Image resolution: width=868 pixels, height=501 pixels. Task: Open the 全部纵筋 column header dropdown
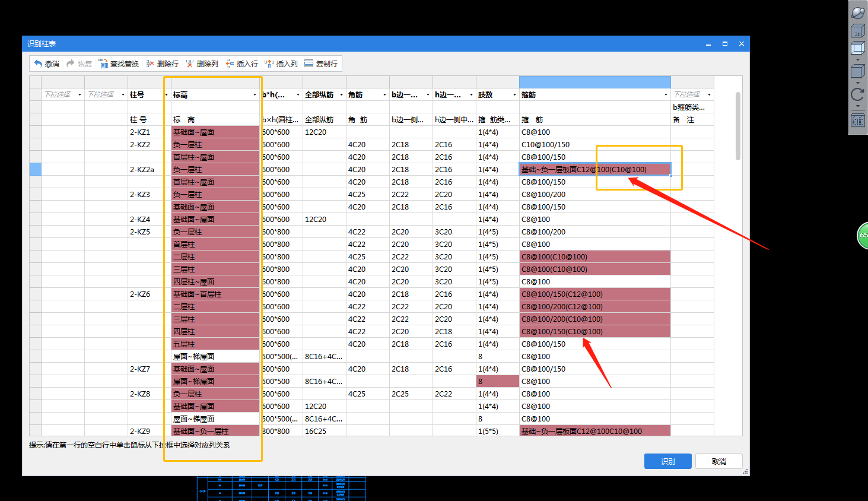click(x=341, y=95)
